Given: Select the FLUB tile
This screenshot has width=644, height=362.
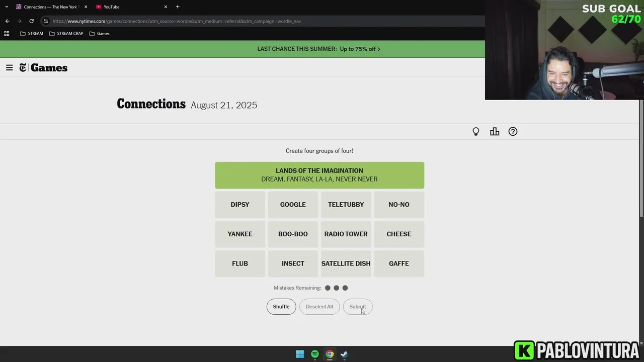Looking at the screenshot, I should tap(240, 263).
